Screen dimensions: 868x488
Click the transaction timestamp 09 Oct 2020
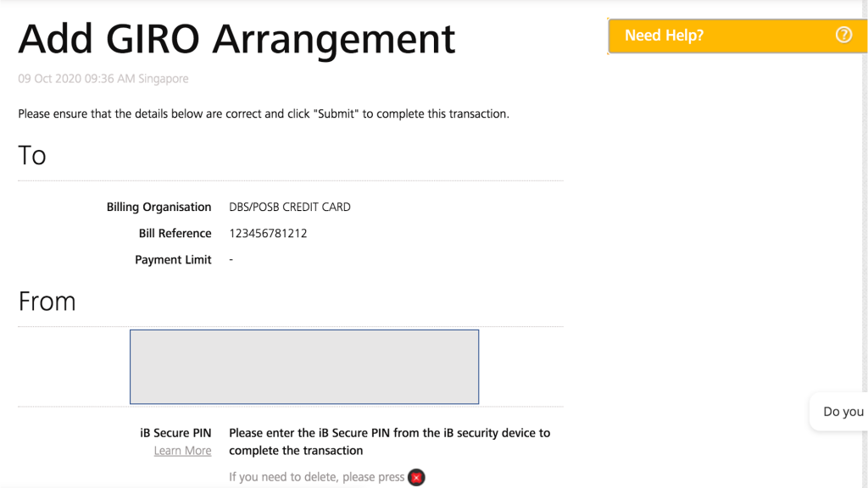point(103,78)
